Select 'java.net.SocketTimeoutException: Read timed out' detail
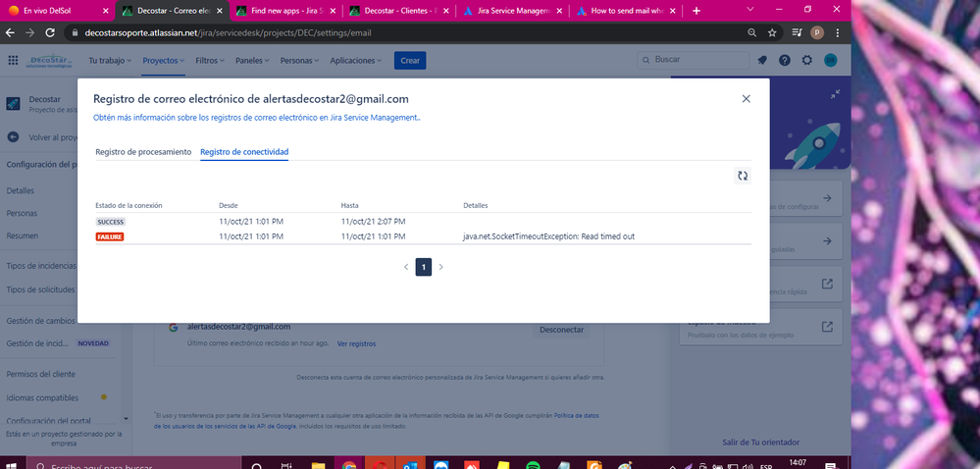Viewport: 980px width, 469px height. point(548,236)
